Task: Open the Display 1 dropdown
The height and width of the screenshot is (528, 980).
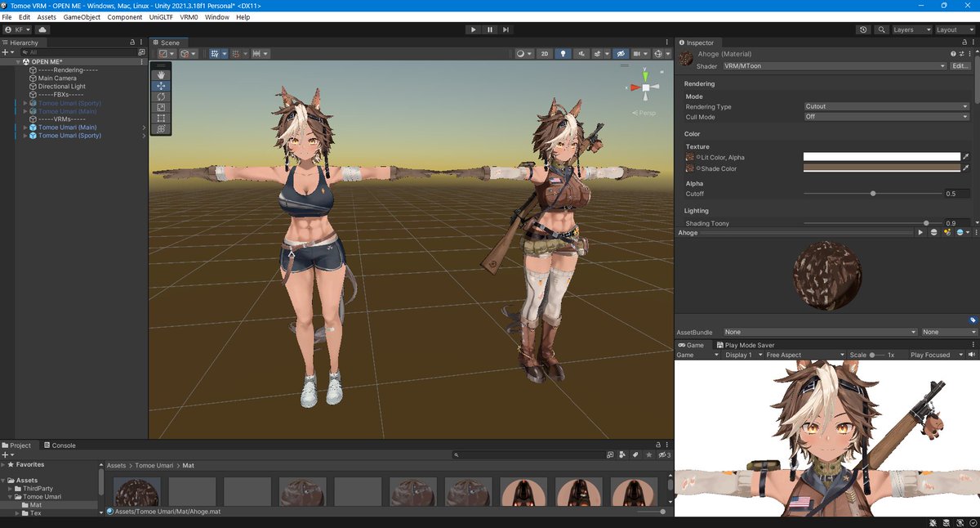Action: point(742,355)
